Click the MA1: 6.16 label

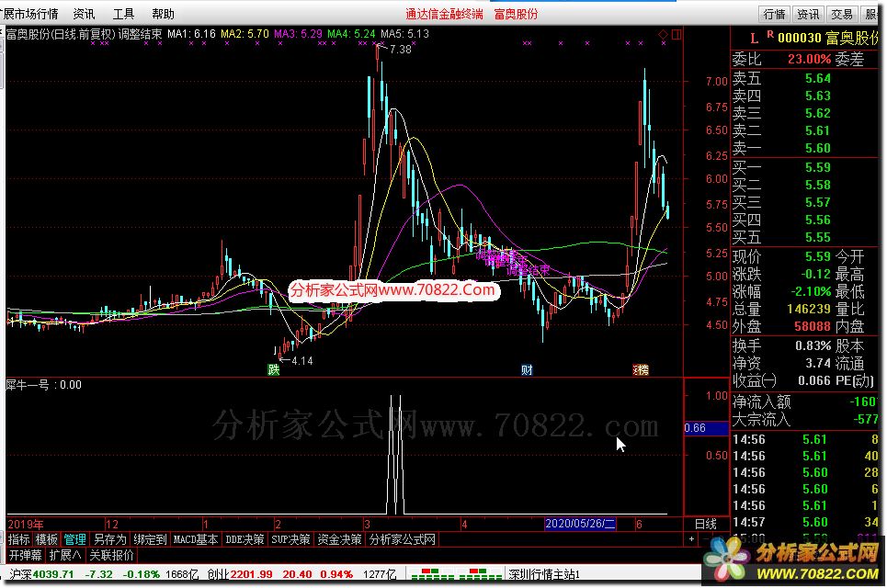tap(192, 34)
